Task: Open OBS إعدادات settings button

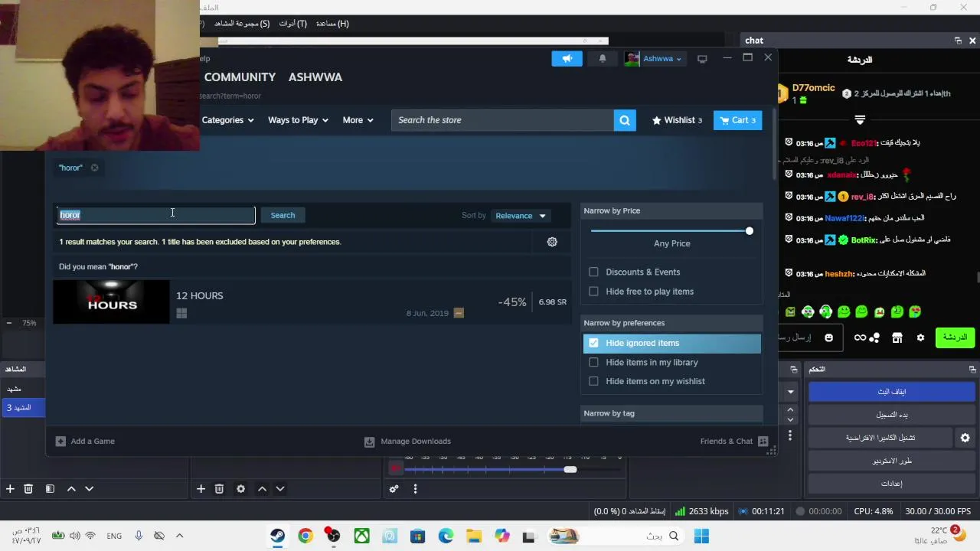Action: pyautogui.click(x=891, y=484)
